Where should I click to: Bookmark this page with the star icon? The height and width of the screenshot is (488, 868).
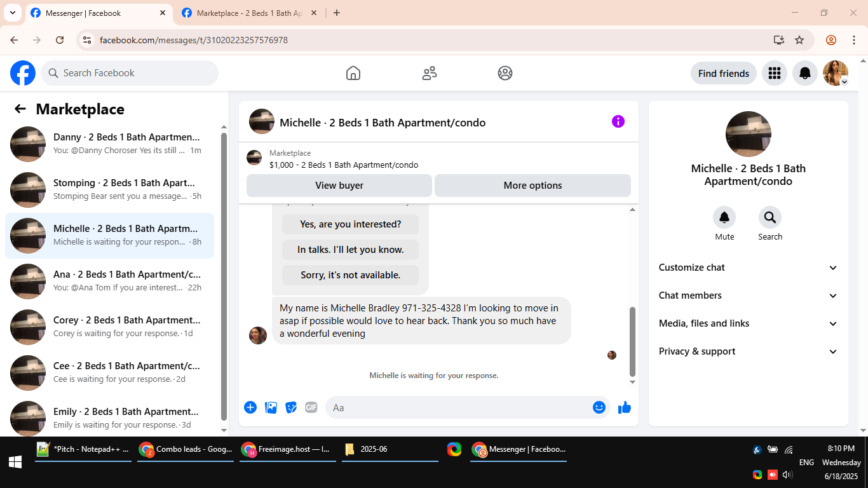[799, 40]
